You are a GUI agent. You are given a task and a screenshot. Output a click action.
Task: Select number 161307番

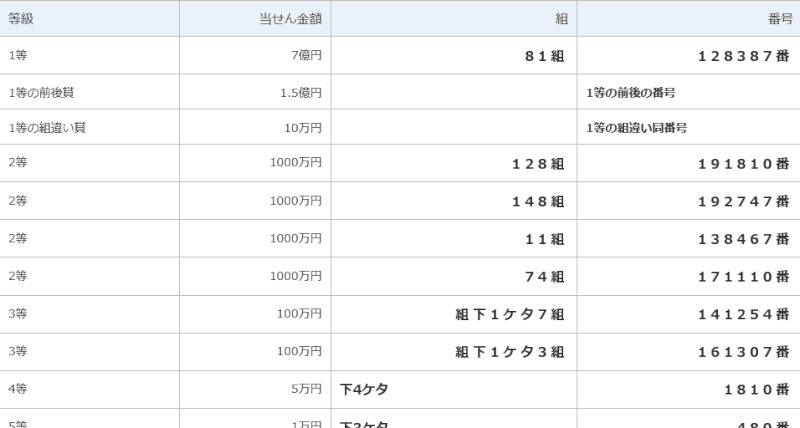coord(744,351)
